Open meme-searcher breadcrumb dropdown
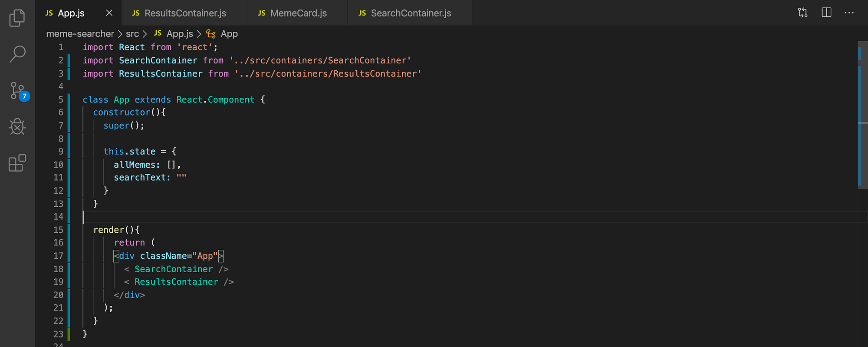This screenshot has height=347, width=868. (x=80, y=33)
